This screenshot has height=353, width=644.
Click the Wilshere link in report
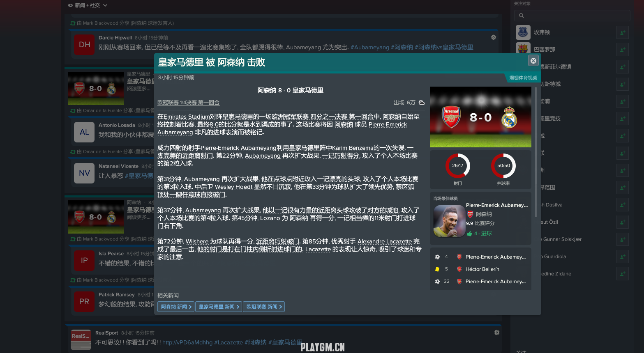[197, 241]
